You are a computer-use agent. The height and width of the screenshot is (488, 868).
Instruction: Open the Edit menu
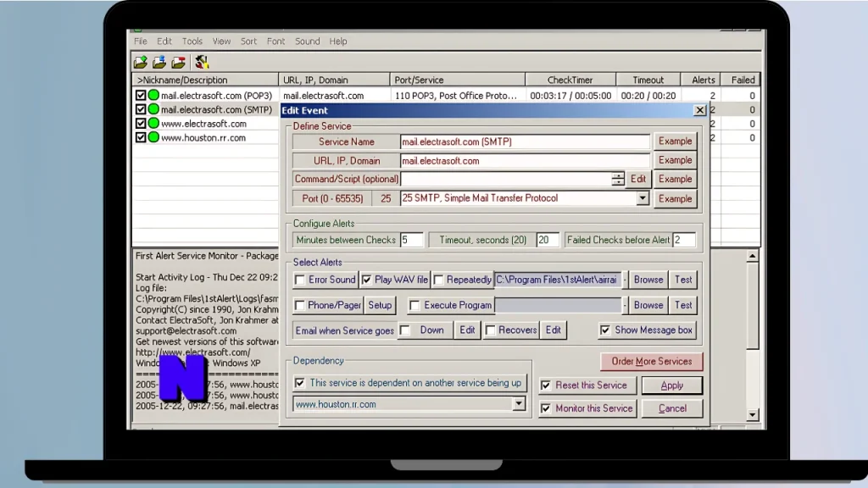click(164, 41)
